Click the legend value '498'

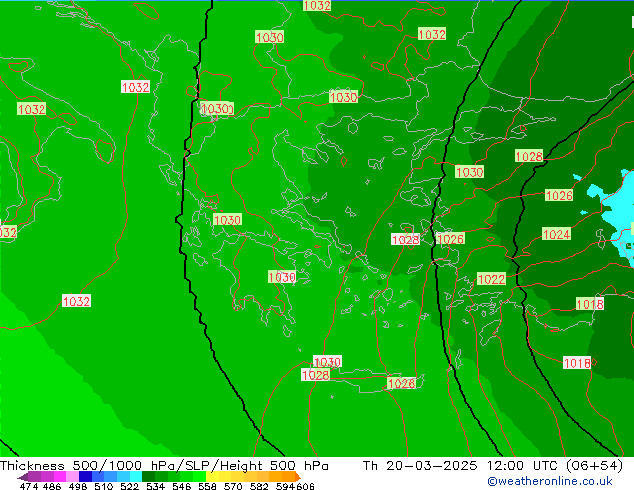coord(78,486)
